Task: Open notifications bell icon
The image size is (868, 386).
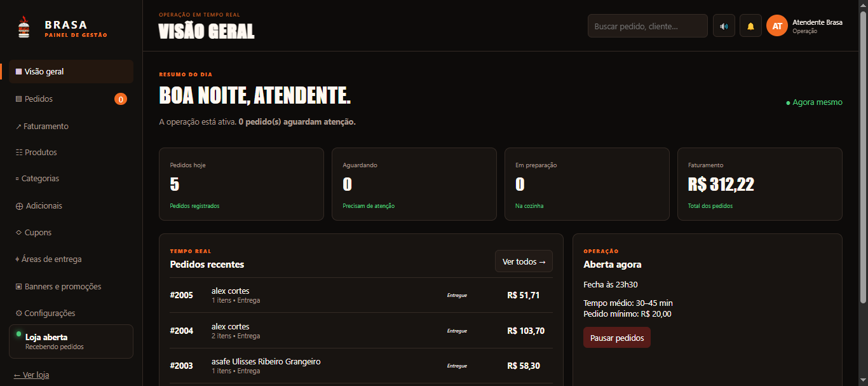Action: pyautogui.click(x=750, y=26)
